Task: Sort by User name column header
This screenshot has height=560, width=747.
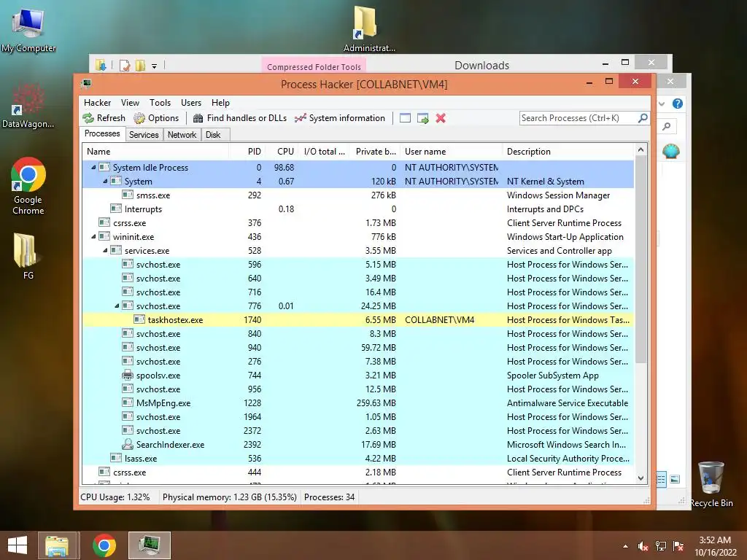Action: (452, 152)
